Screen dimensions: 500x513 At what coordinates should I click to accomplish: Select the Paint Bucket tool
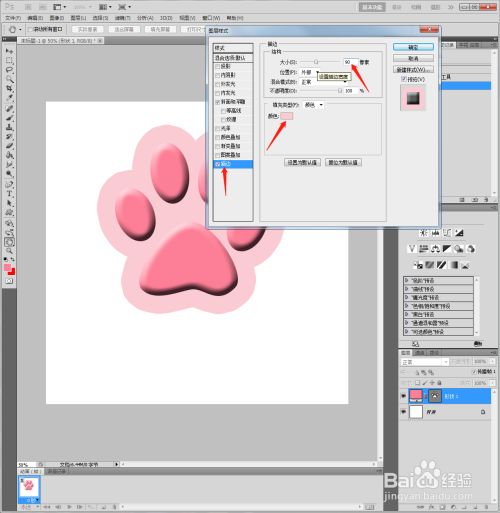pyautogui.click(x=9, y=155)
